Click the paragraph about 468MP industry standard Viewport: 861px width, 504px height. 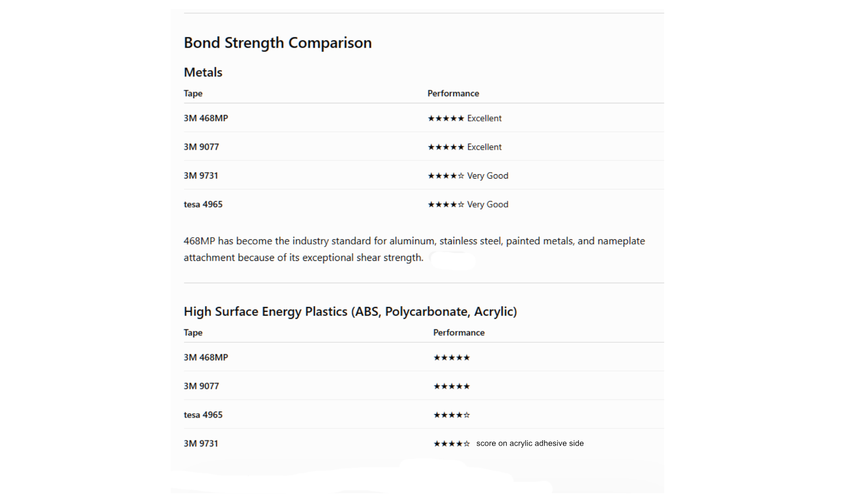414,249
